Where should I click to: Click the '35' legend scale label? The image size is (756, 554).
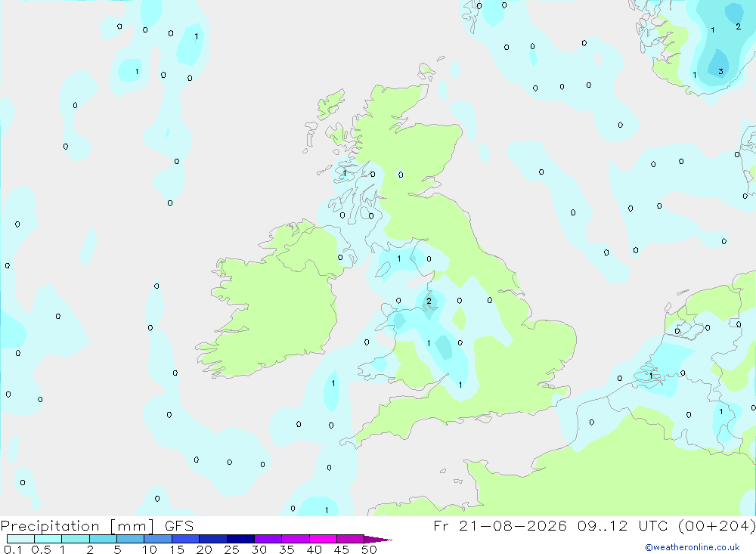coord(287,549)
